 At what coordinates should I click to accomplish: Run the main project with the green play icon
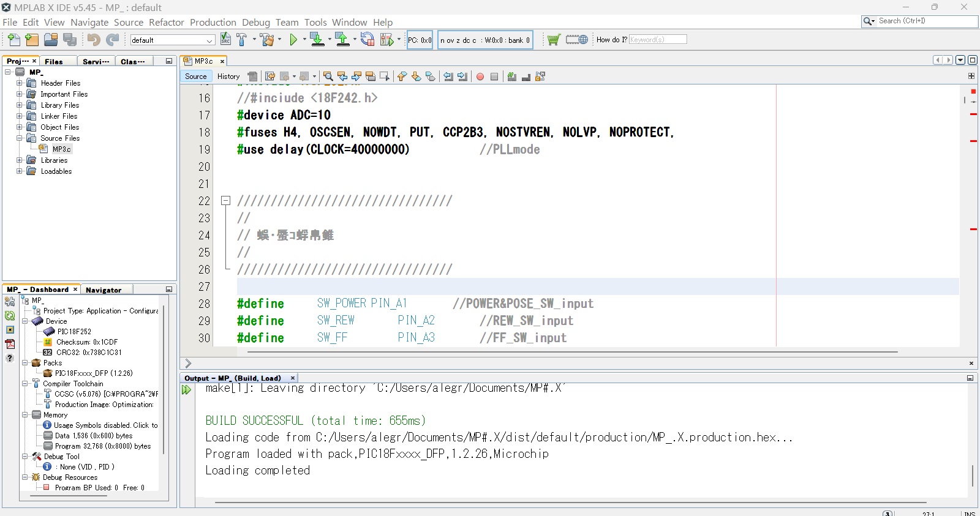tap(293, 40)
